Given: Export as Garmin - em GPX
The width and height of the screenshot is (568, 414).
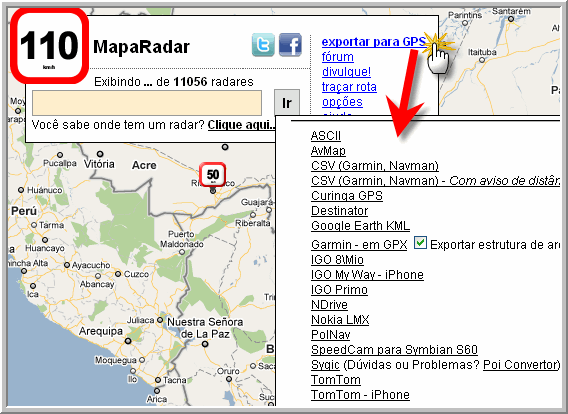Looking at the screenshot, I should pyautogui.click(x=359, y=245).
